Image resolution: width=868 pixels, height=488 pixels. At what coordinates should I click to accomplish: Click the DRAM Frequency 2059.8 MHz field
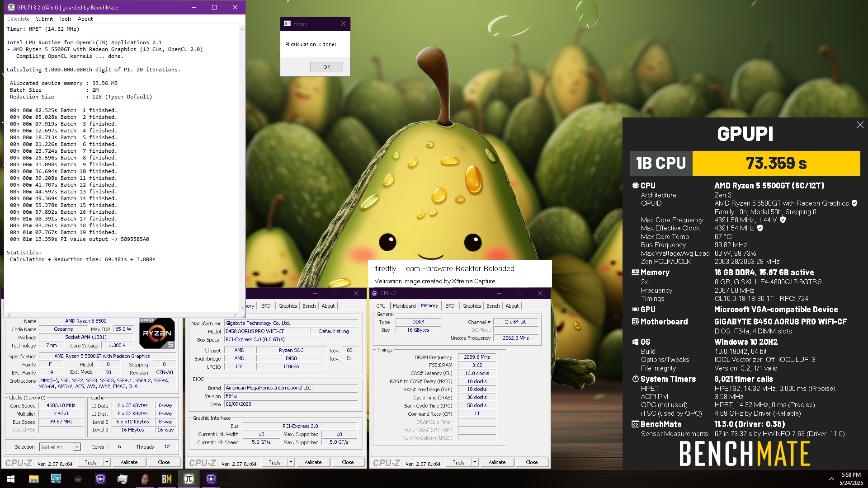(x=477, y=357)
